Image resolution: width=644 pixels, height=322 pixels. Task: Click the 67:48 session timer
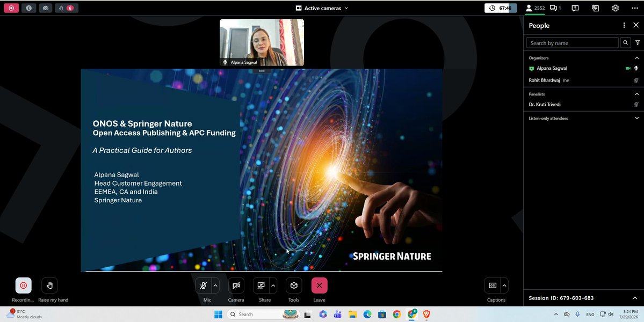[x=500, y=8]
